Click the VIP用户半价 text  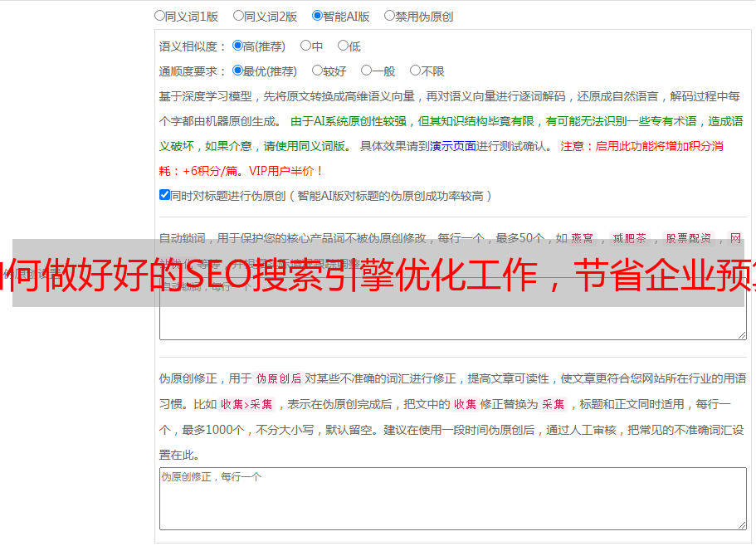click(x=286, y=171)
